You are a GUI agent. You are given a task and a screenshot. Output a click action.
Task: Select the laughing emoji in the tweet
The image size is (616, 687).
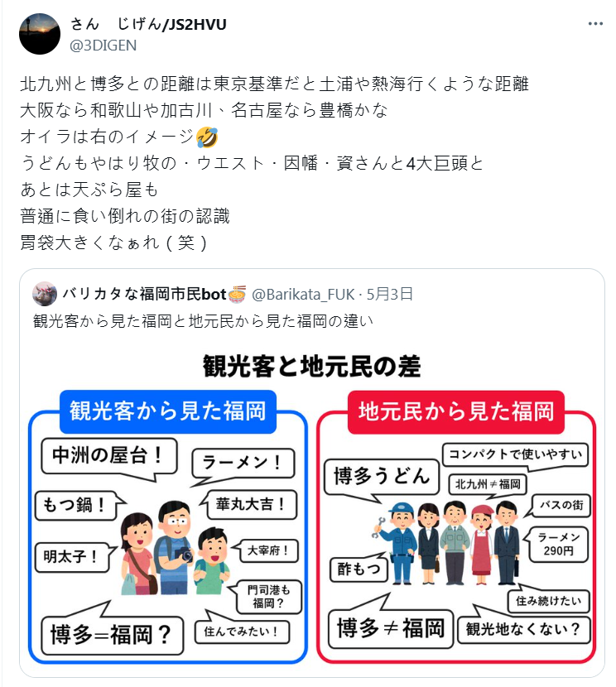point(207,137)
